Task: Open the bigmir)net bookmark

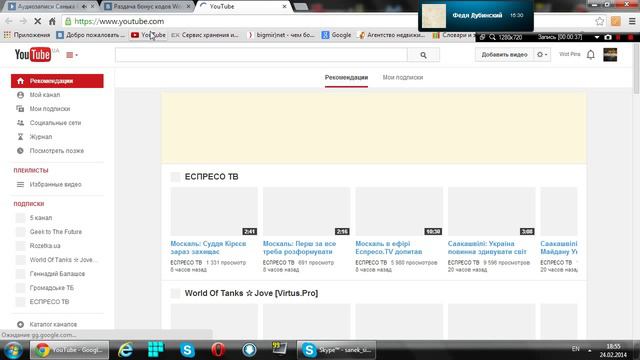Action: [x=281, y=35]
